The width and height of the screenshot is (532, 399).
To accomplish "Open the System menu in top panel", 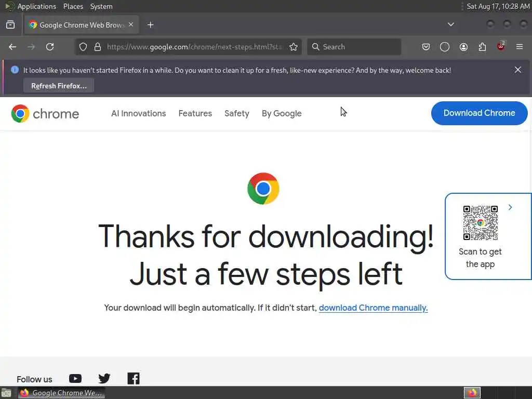I will coord(101,6).
